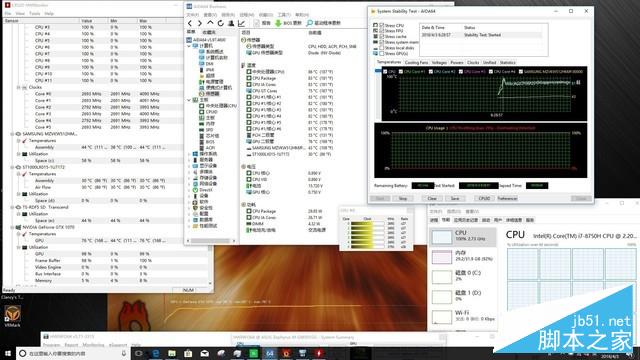Screen dimensions: 640x360
Task: Click the forward arrow in AIDA64 toolbar
Action: 200,23
